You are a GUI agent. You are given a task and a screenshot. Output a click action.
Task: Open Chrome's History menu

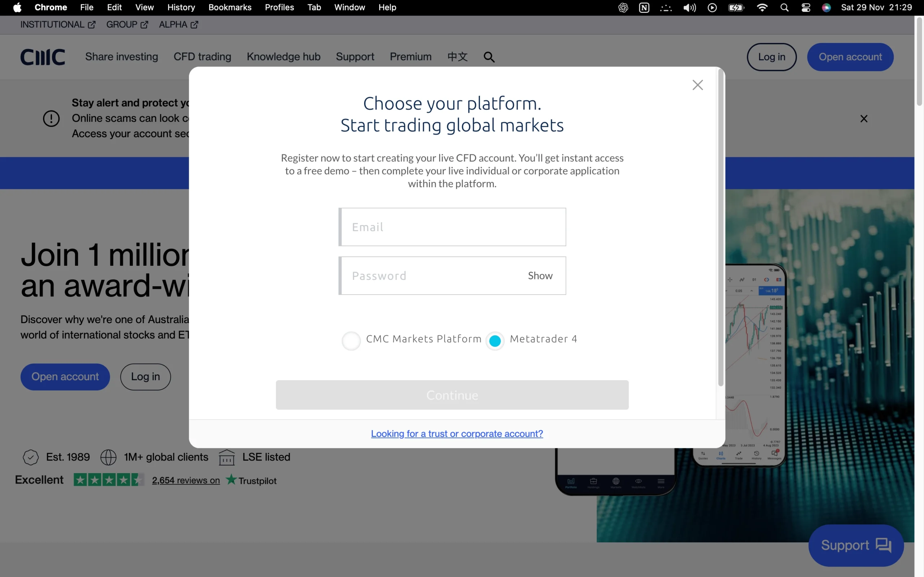[181, 8]
